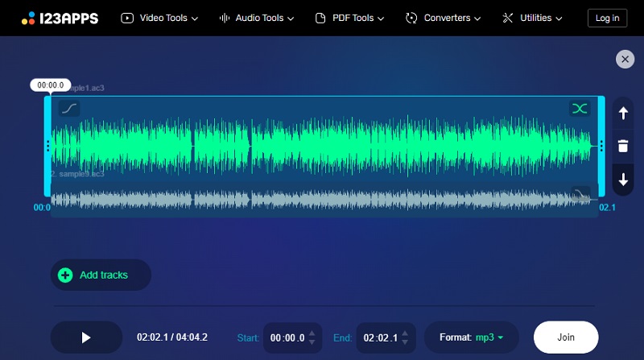Increase the Start time with up arrow
Screen dimensions: 644x360
click(312, 333)
